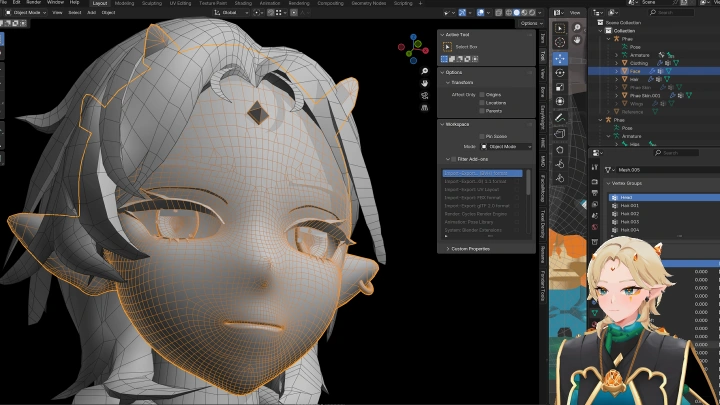Select the Rotate tool in second editor toolbar
This screenshot has height=405, width=720.
(560, 73)
